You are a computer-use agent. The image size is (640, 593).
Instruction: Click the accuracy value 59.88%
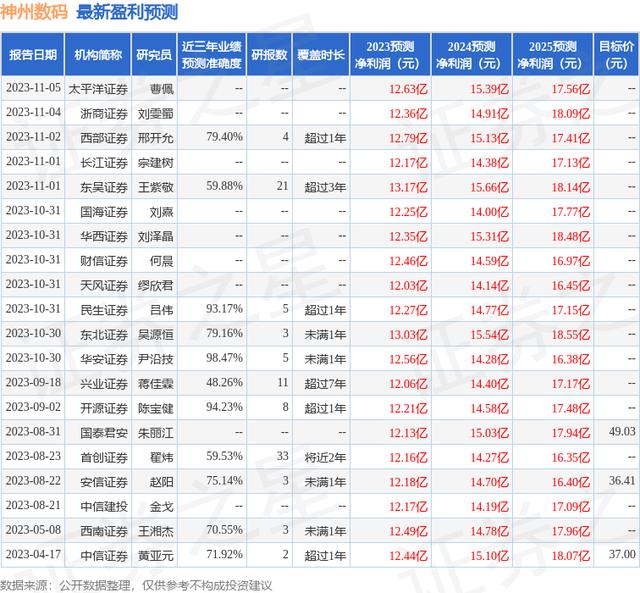click(x=224, y=186)
